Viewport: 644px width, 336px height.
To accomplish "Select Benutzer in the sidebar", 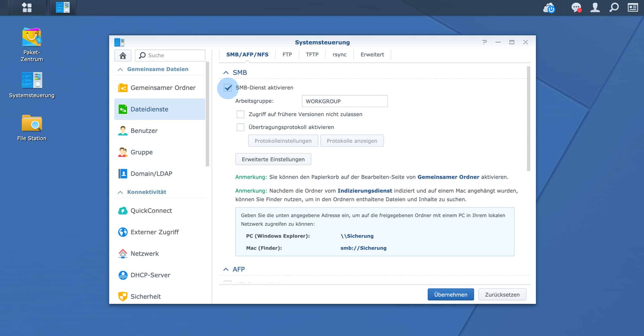I will point(160,130).
